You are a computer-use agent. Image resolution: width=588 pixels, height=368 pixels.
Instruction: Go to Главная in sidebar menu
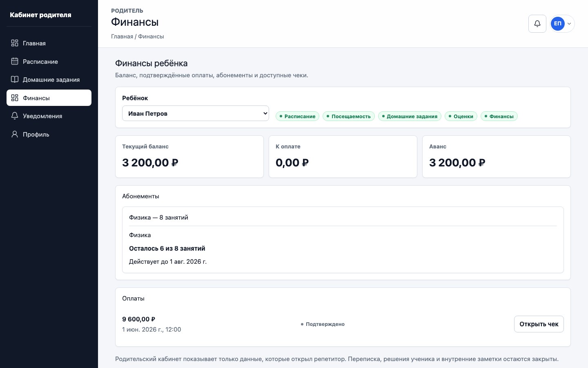(x=49, y=43)
